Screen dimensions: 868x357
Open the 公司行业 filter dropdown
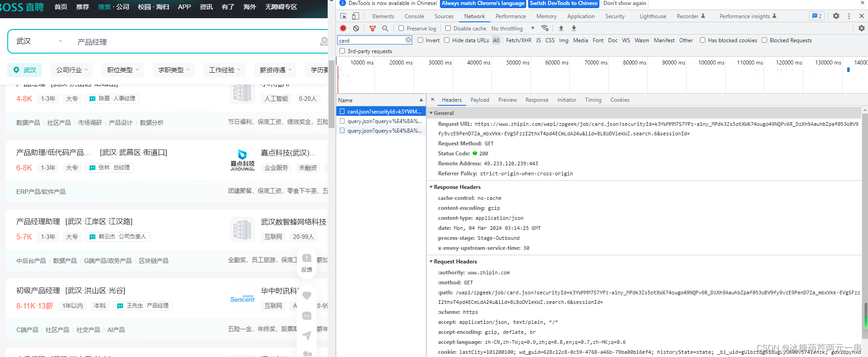(72, 70)
